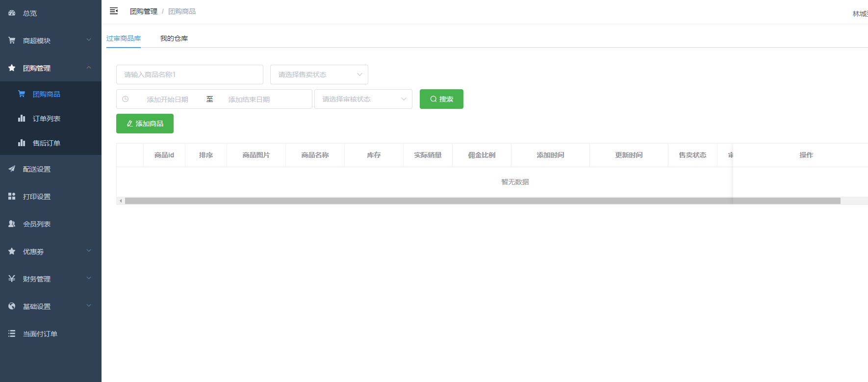Click the bar chart icon beside 订单列表
868x382 pixels.
22,118
